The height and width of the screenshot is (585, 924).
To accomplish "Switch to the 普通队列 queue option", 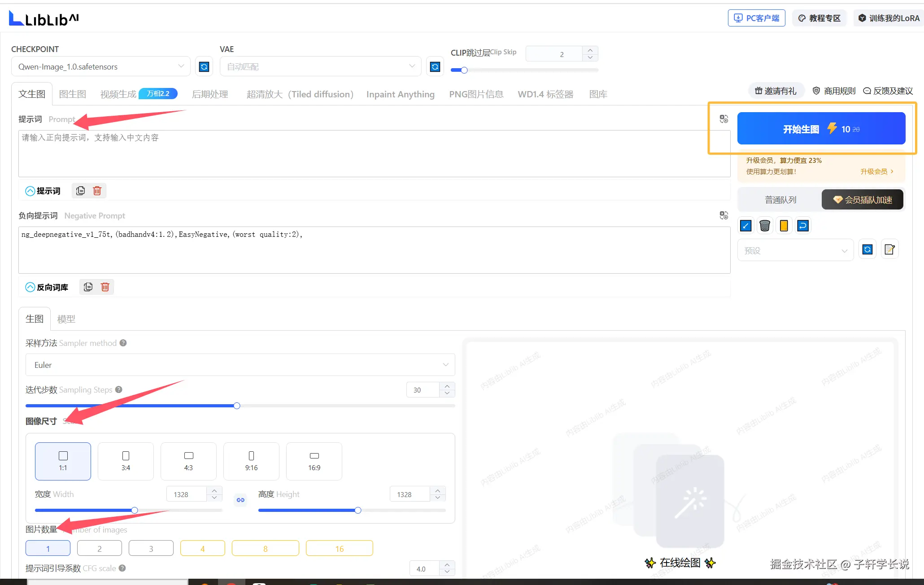I will [780, 200].
